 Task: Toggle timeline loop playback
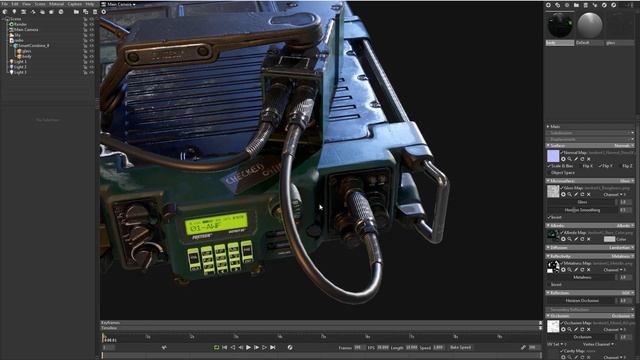point(216,347)
